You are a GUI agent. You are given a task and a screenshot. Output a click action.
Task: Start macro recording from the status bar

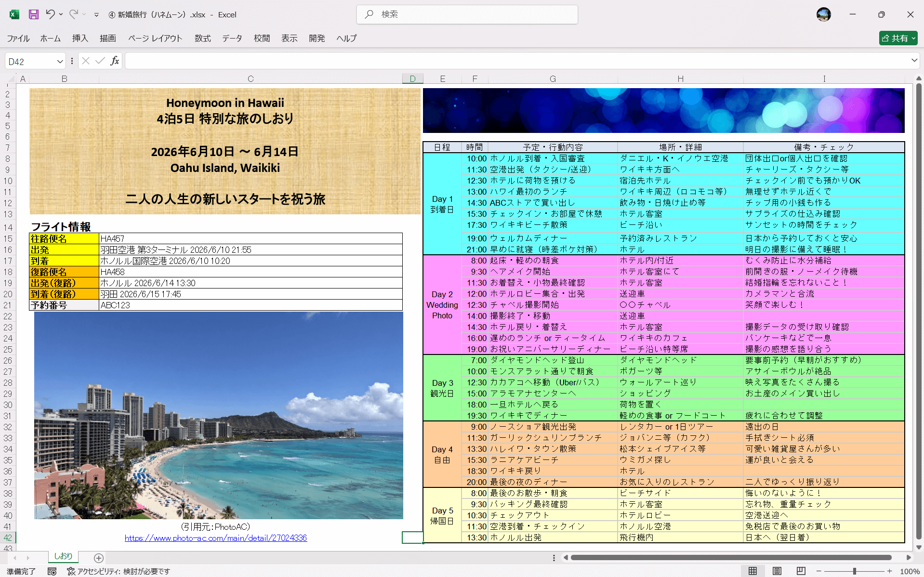click(53, 571)
